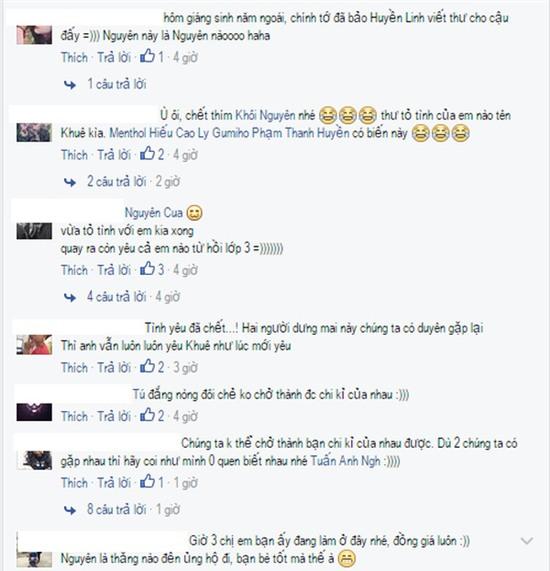The image size is (550, 571).
Task: Click the Thích link on the 'Tú đẳng nóng' comment
Action: click(74, 416)
